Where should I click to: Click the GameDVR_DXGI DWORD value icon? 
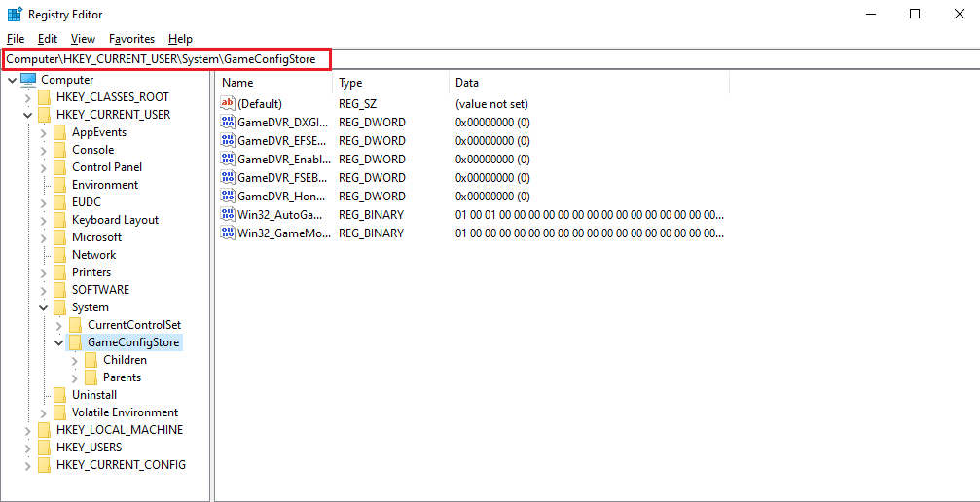point(228,122)
